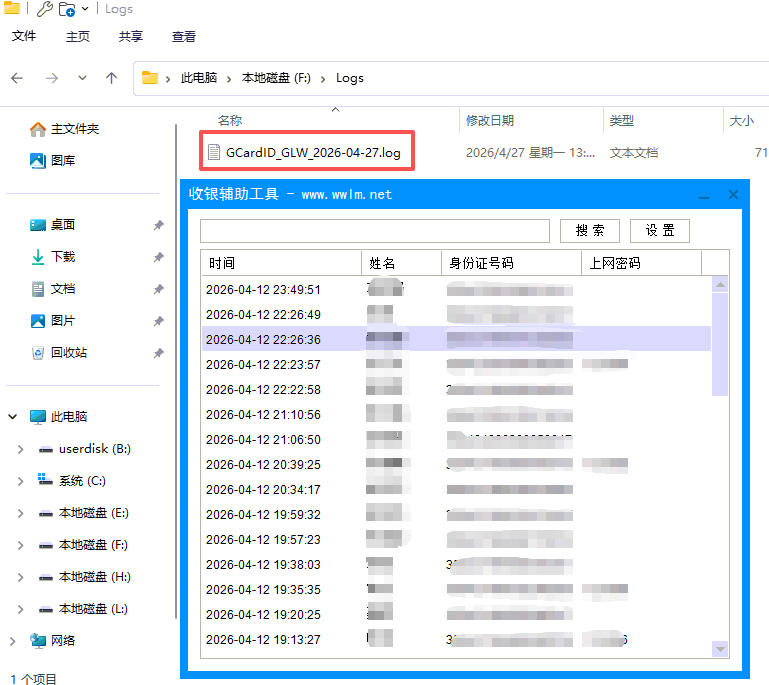Click the 设置 button

point(660,231)
